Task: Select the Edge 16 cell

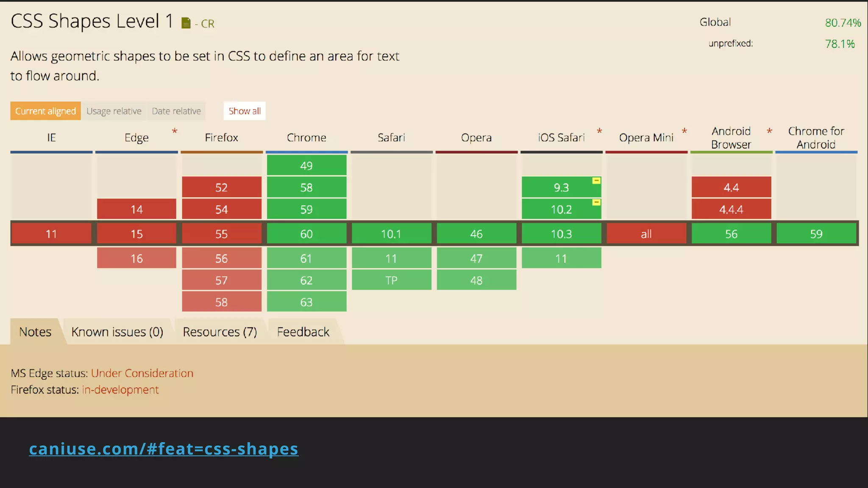Action: click(136, 258)
